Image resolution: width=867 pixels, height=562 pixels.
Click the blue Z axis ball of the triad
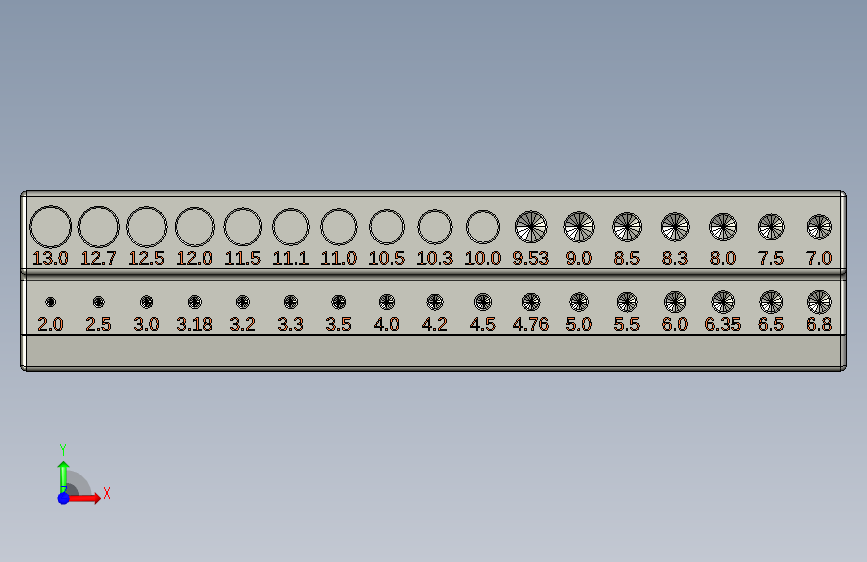64,498
